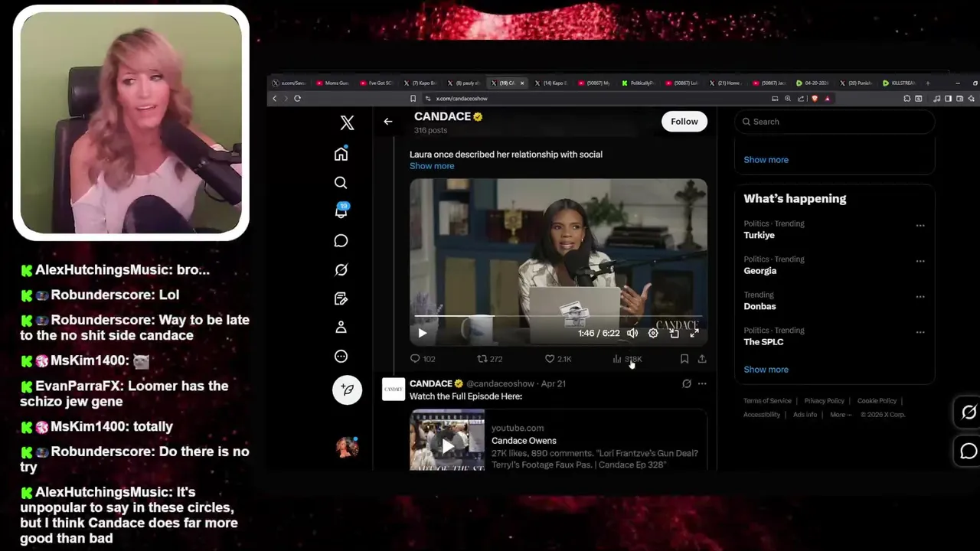
Task: Open the Explore search icon in sidebar
Action: tap(341, 183)
